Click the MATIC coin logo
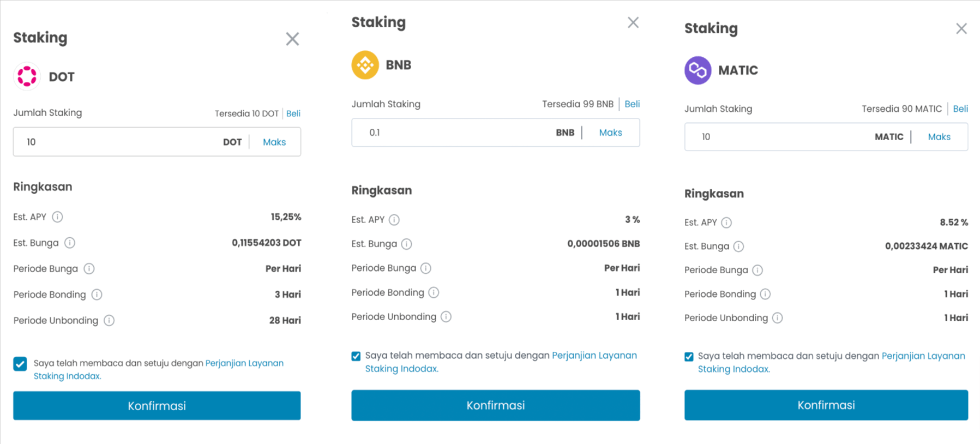Viewport: 980px width, 444px height. point(698,70)
